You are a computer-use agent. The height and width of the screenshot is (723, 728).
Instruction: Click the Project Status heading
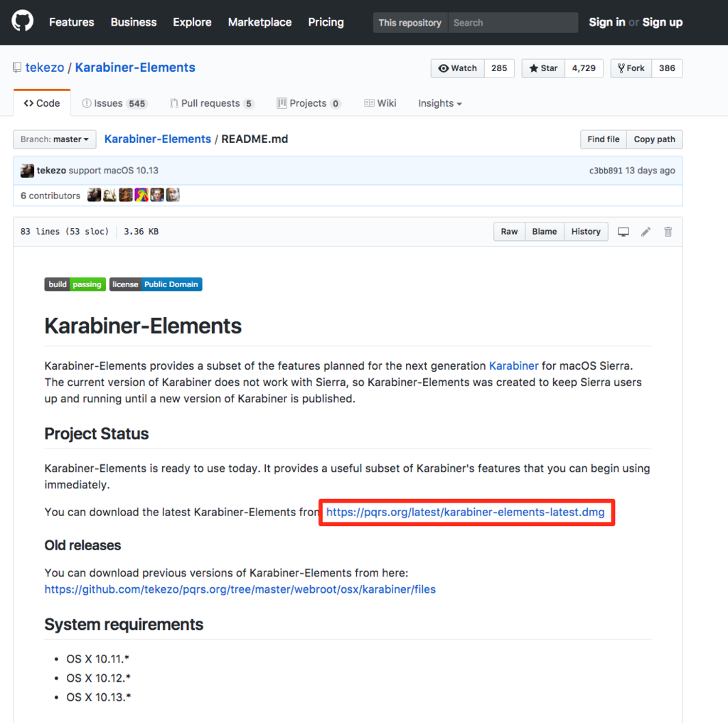point(97,434)
